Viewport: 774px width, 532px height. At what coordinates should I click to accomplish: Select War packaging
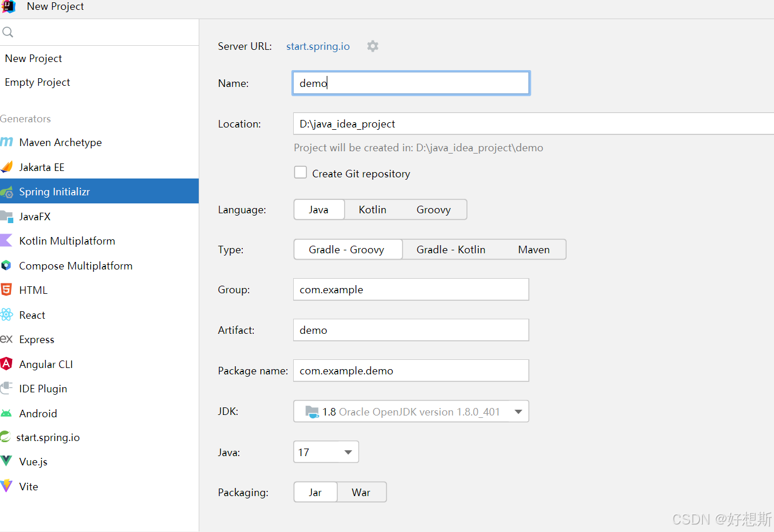coord(361,493)
